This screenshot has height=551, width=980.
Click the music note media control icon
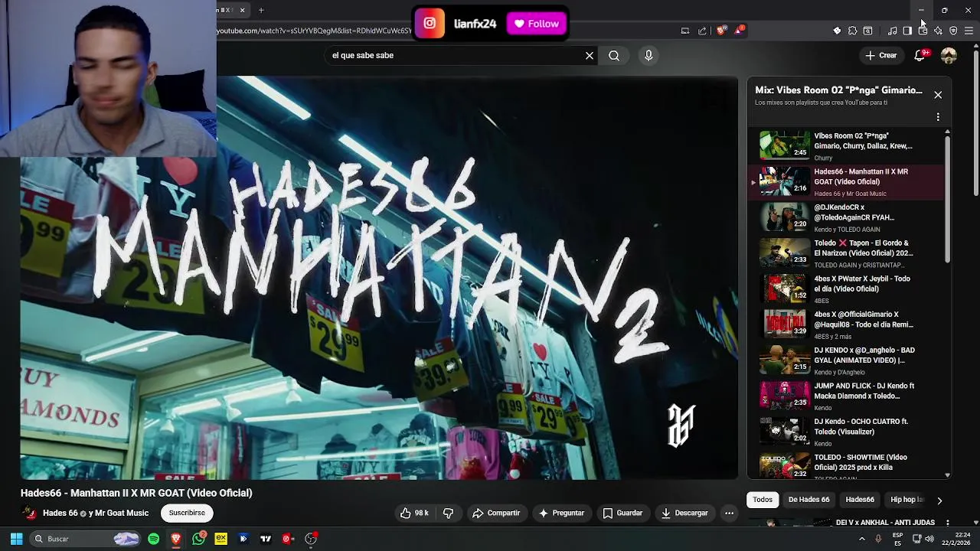coord(893,31)
